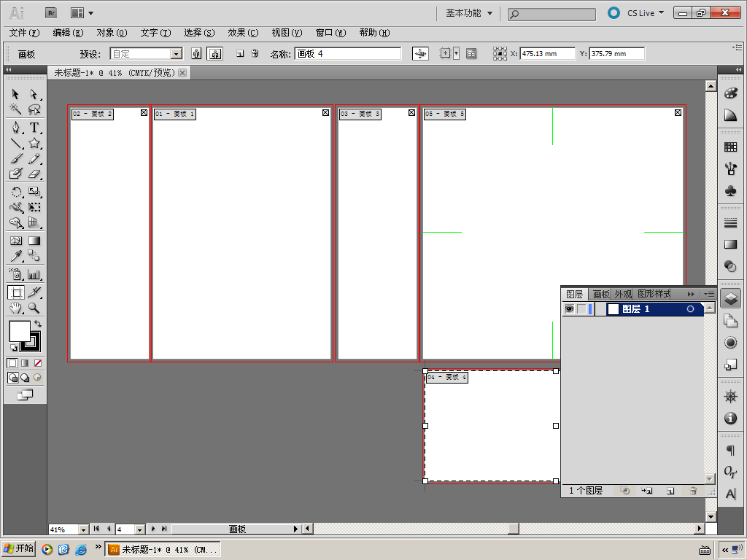Select the Mesh tool
The image size is (747, 560).
click(x=15, y=241)
